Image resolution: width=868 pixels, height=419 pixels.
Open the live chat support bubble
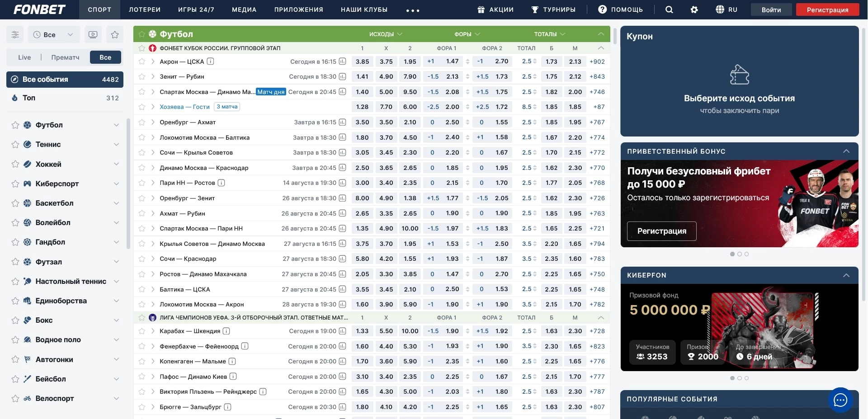[840, 400]
